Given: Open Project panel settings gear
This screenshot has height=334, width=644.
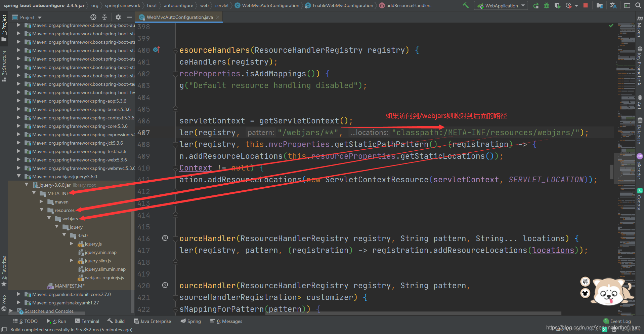Looking at the screenshot, I should (118, 17).
